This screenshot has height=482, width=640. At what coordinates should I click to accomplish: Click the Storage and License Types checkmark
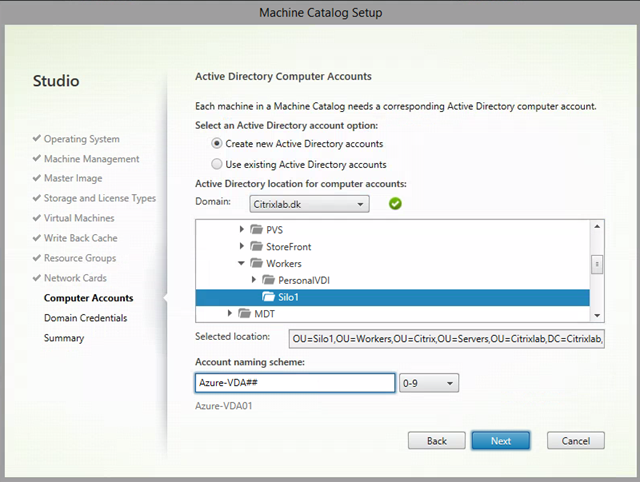coord(37,198)
